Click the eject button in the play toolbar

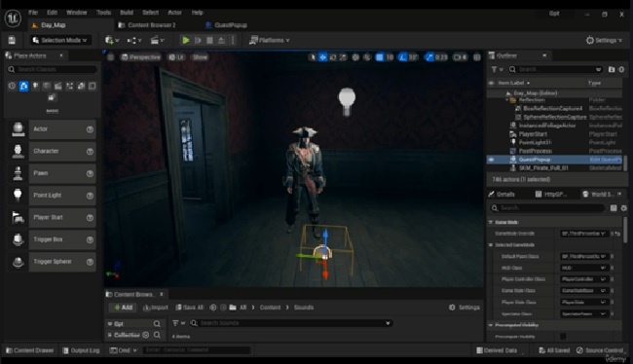click(x=221, y=40)
